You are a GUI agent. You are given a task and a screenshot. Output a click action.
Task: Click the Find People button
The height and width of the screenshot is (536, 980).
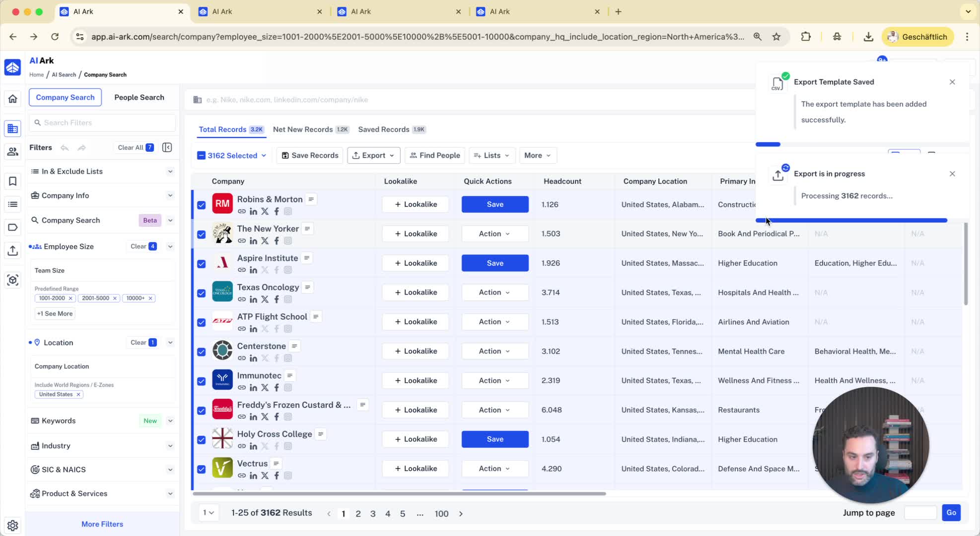pyautogui.click(x=435, y=155)
